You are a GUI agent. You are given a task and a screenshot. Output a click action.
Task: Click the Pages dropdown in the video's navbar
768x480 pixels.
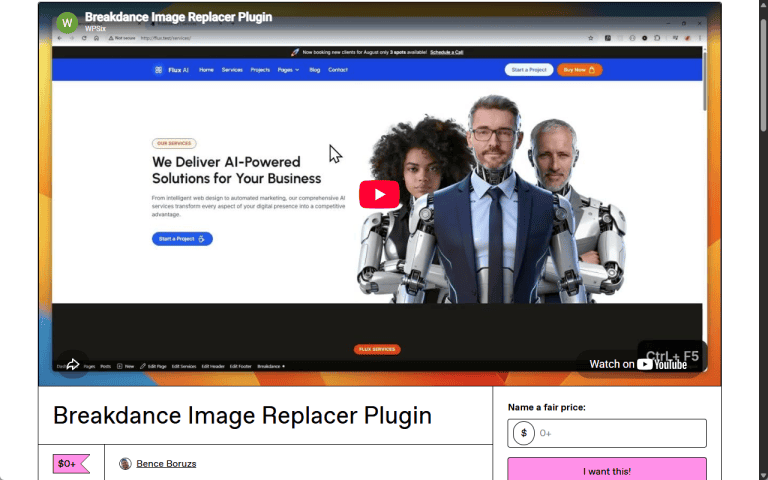(288, 70)
